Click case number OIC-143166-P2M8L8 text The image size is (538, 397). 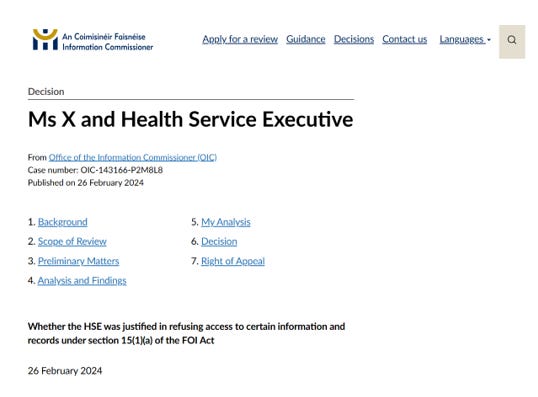pos(95,170)
